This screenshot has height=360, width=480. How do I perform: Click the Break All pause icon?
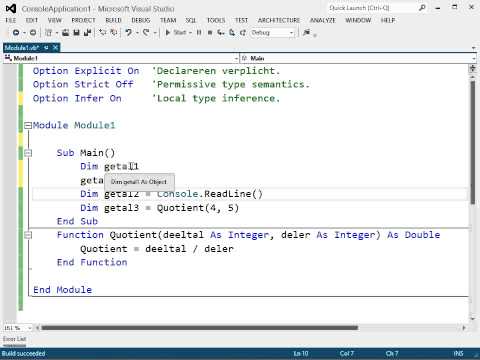pyautogui.click(x=199, y=32)
